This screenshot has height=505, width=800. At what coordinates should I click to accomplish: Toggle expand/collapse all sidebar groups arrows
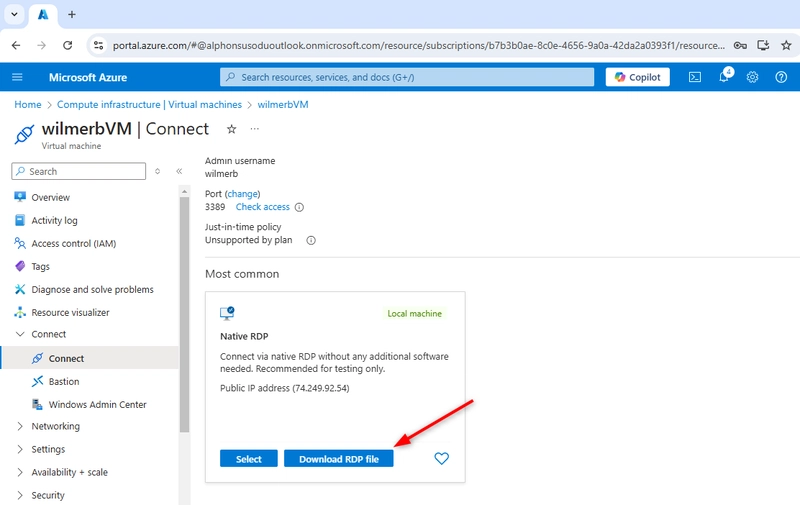(x=158, y=171)
